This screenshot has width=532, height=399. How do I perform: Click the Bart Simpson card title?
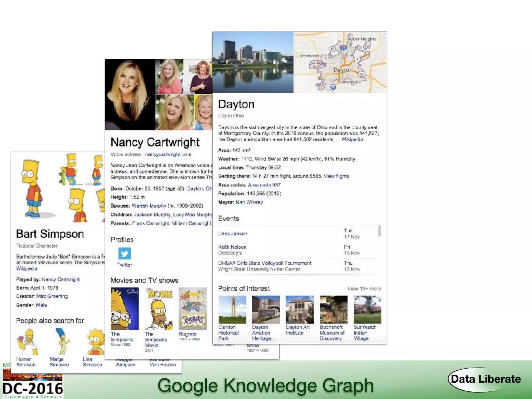click(50, 234)
